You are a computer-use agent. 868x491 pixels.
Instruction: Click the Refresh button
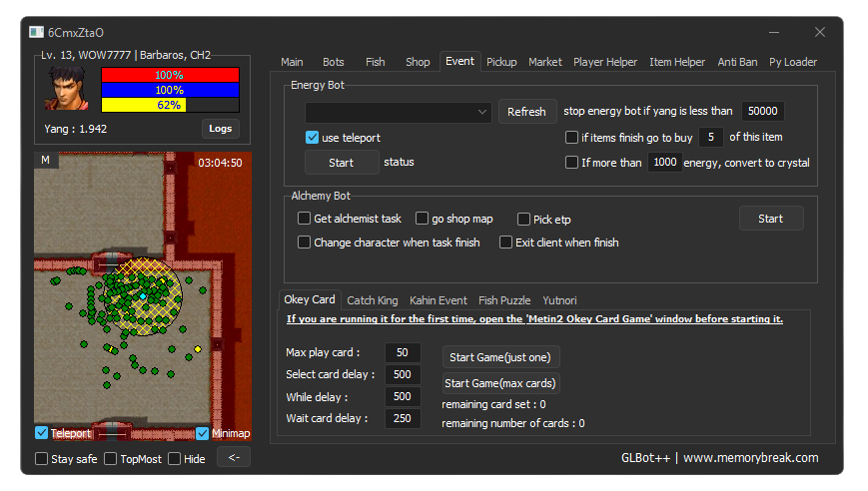click(526, 112)
